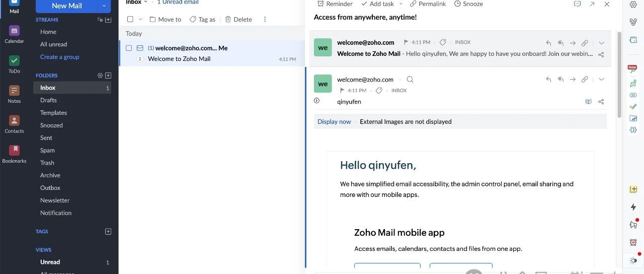Create a new folder with plus icon

[108, 76]
